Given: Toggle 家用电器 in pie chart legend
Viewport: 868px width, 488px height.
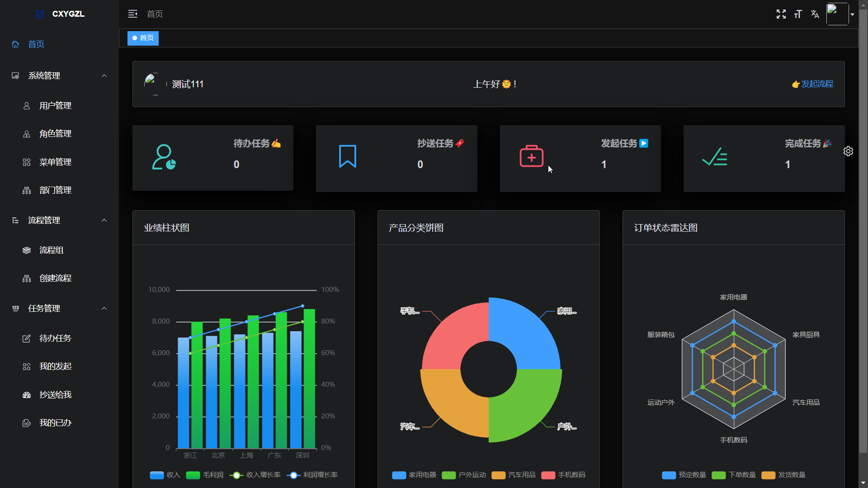Looking at the screenshot, I should pyautogui.click(x=414, y=475).
